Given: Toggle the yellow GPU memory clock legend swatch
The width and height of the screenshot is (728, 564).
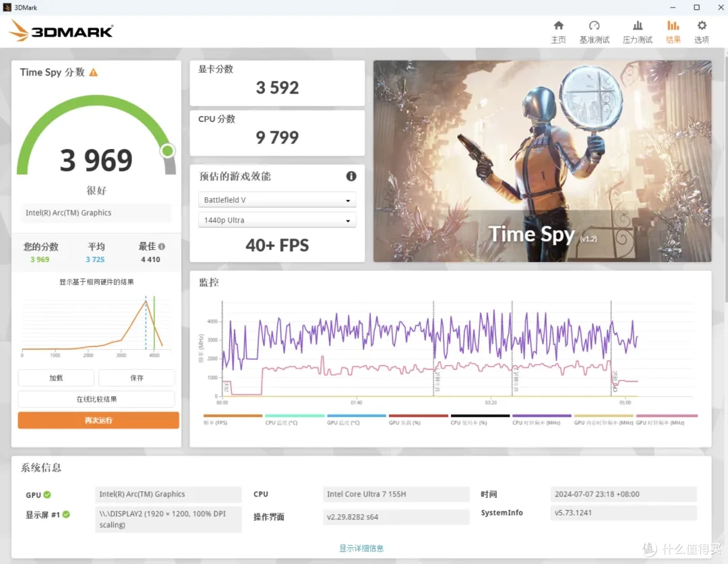Looking at the screenshot, I should point(603,416).
